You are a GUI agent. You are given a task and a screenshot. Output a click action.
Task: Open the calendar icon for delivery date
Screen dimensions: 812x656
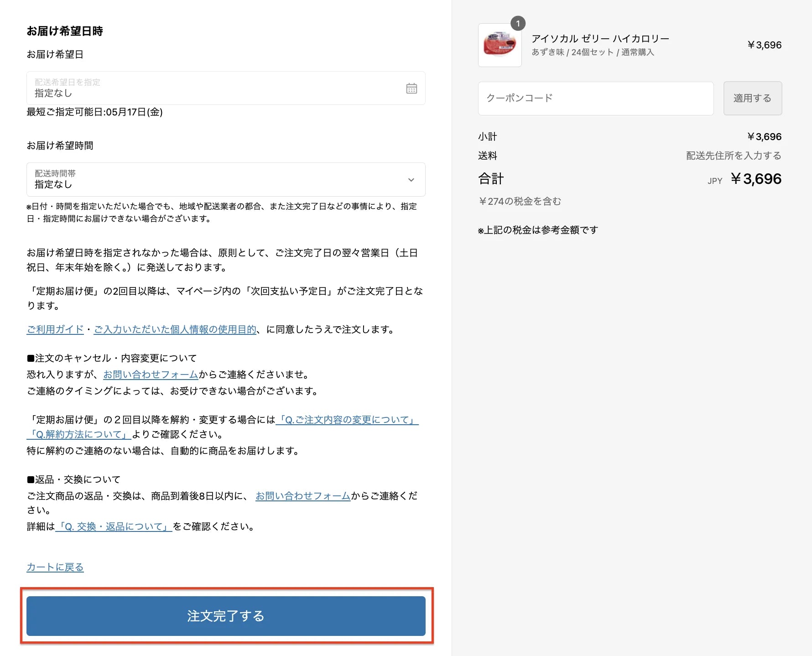411,89
